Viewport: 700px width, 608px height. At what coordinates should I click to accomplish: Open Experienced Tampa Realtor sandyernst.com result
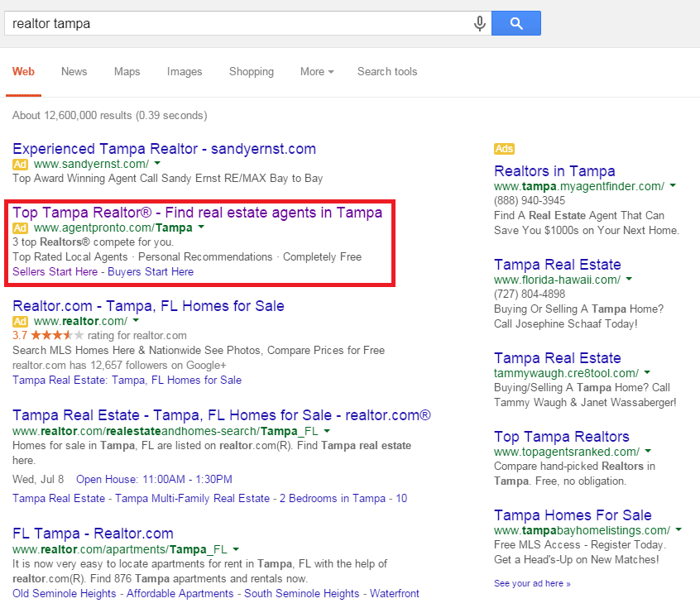pos(164,149)
